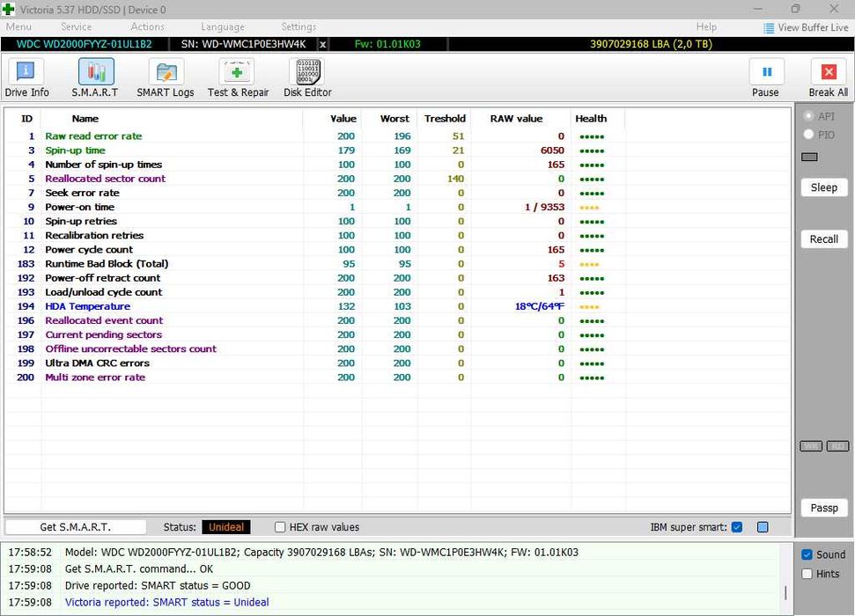Click log line Drive reported SMART status GOOD
Screen dimensions: 855x616
pyautogui.click(x=158, y=585)
